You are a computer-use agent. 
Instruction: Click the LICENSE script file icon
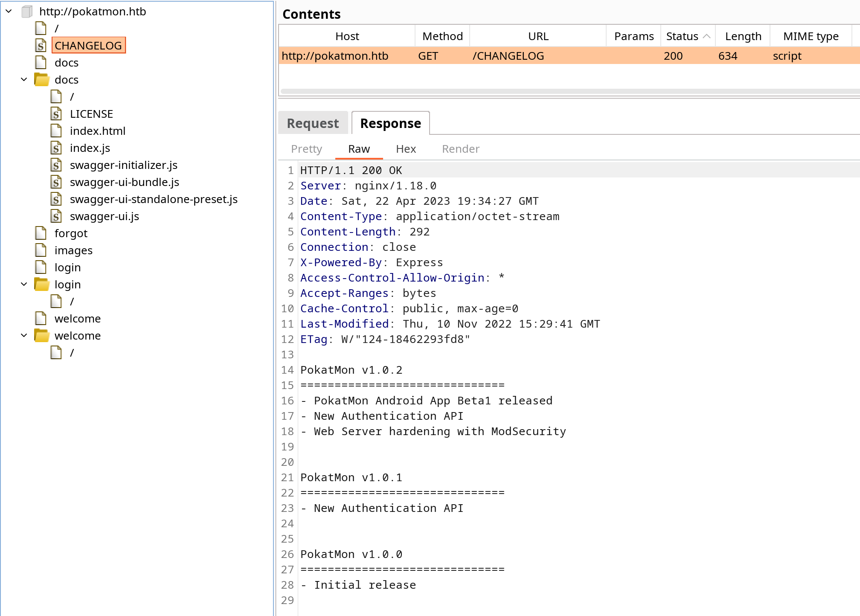(56, 114)
